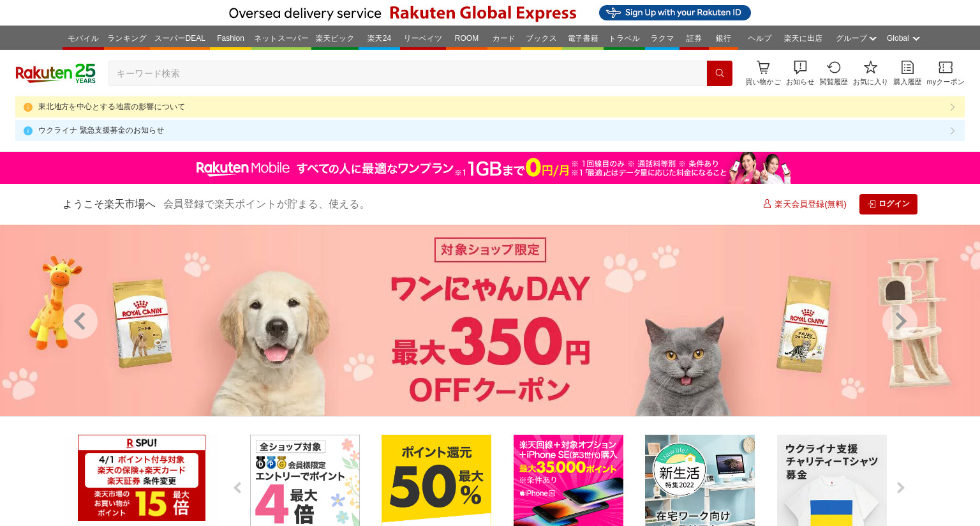Click into the キーワード検索 search field
980x526 pixels.
408,73
